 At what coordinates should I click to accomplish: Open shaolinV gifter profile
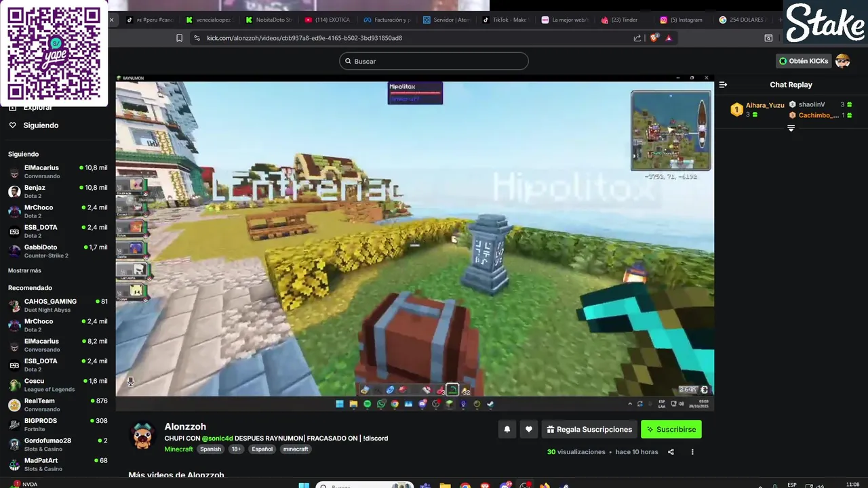812,104
